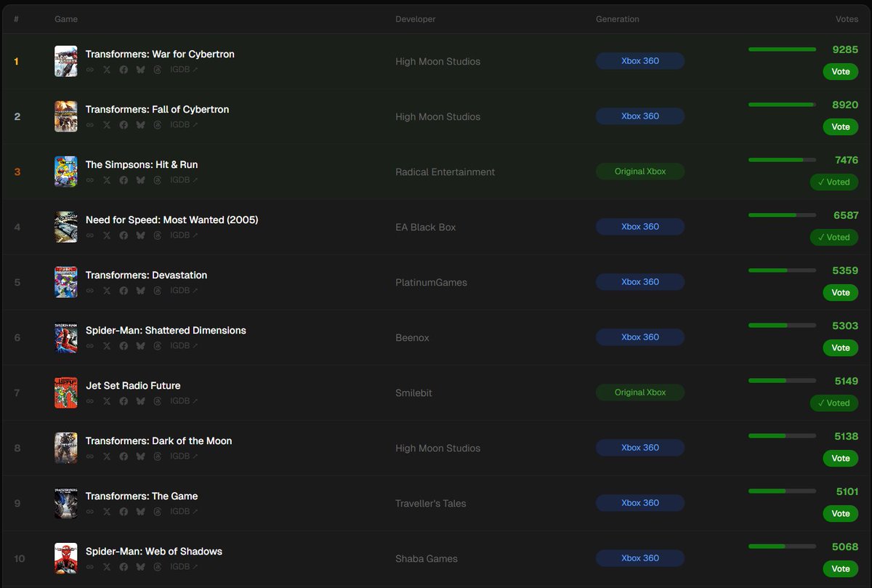Copy link for The Simpsons: Hit & Run
This screenshot has width=872, height=588.
(x=90, y=180)
